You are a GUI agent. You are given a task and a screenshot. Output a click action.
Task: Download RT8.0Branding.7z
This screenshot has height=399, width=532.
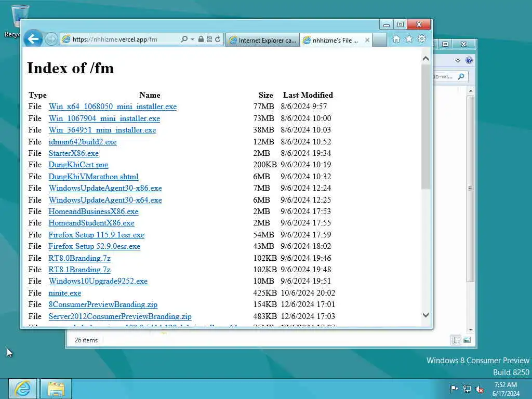tap(79, 259)
